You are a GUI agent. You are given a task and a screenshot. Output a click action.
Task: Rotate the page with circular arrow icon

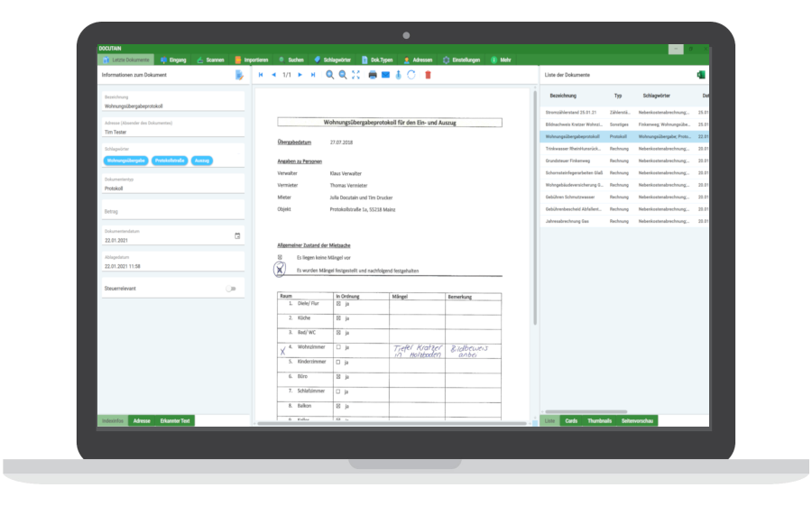click(x=411, y=75)
